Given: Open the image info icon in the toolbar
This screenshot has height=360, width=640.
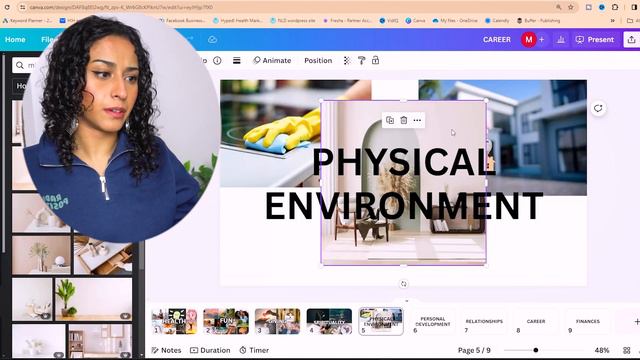Looking at the screenshot, I should click(217, 60).
